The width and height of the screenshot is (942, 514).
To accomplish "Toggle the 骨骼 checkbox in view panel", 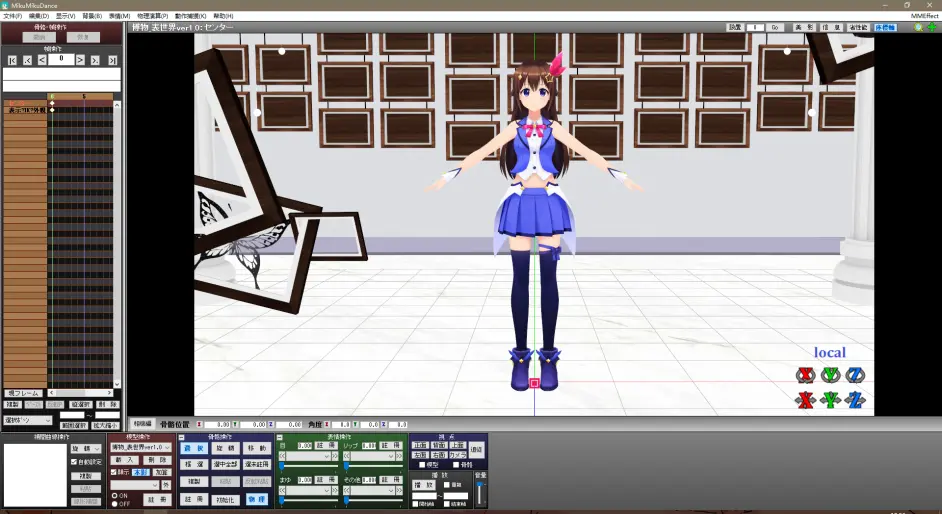I will 456,464.
